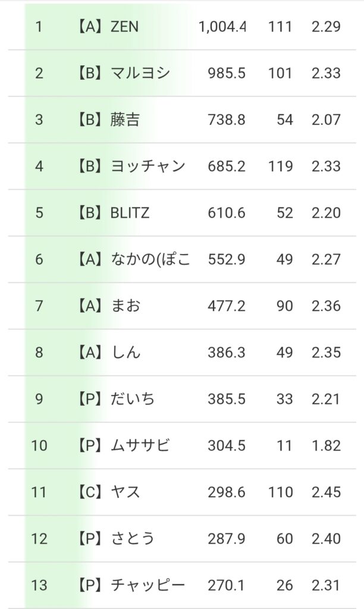
Task: Select player しん in rank 8
Action: [x=125, y=352]
